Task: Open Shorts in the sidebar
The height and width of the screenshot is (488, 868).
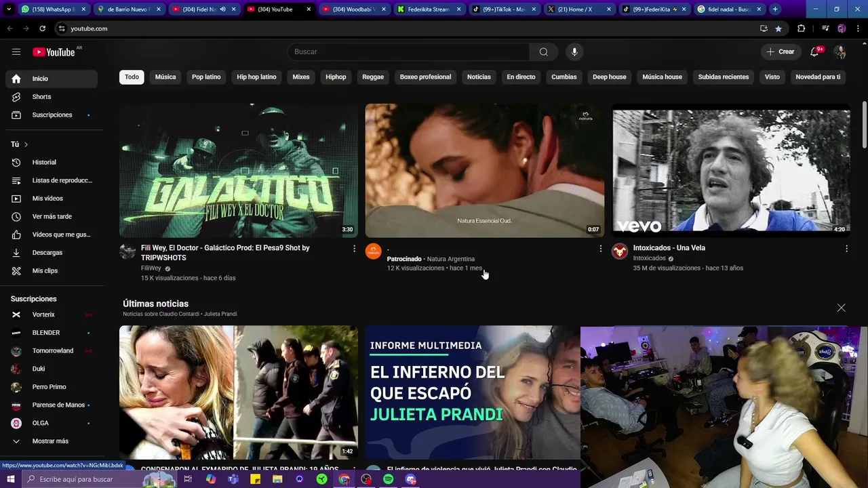Action: (x=52, y=97)
